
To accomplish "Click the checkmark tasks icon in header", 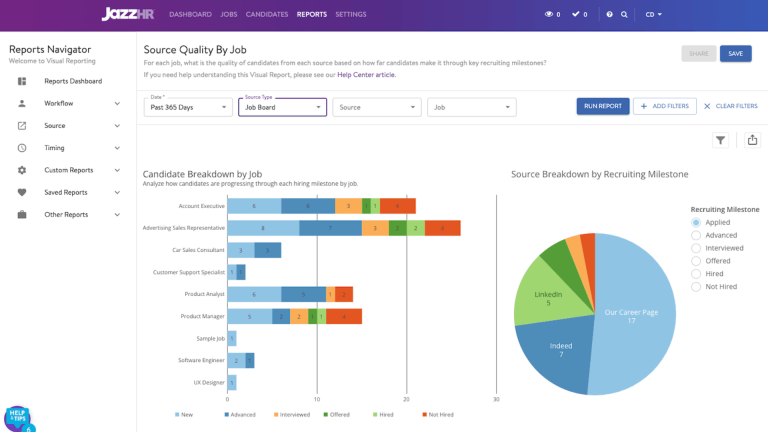I will [576, 15].
